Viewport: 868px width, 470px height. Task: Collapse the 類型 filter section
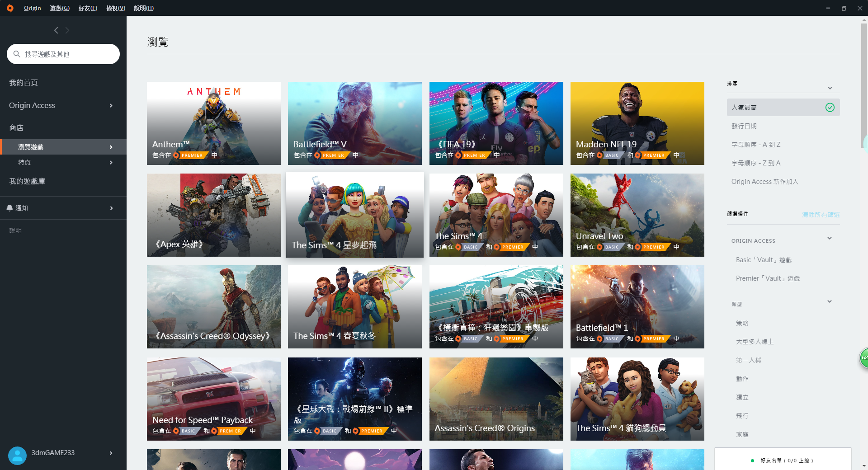coord(830,301)
